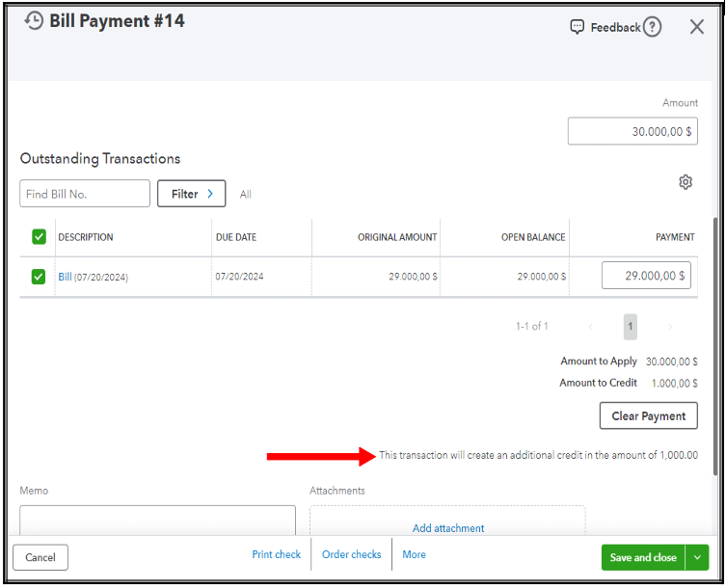The image size is (726, 588).
Task: Focus the Find Bill No. search field
Action: [85, 194]
